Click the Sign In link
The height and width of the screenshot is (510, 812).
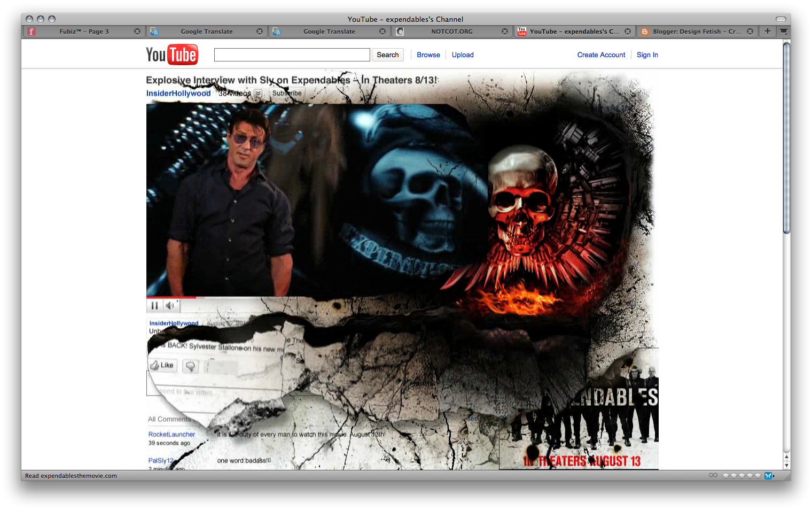click(x=647, y=55)
